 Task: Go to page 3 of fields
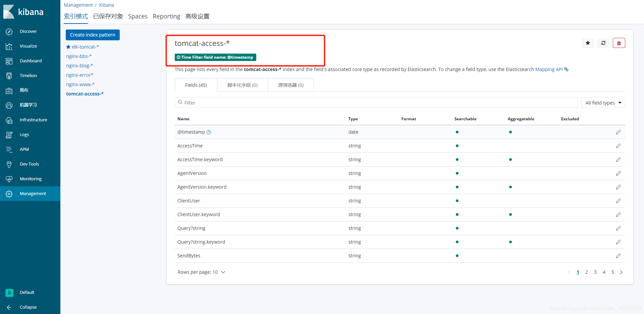pyautogui.click(x=595, y=272)
